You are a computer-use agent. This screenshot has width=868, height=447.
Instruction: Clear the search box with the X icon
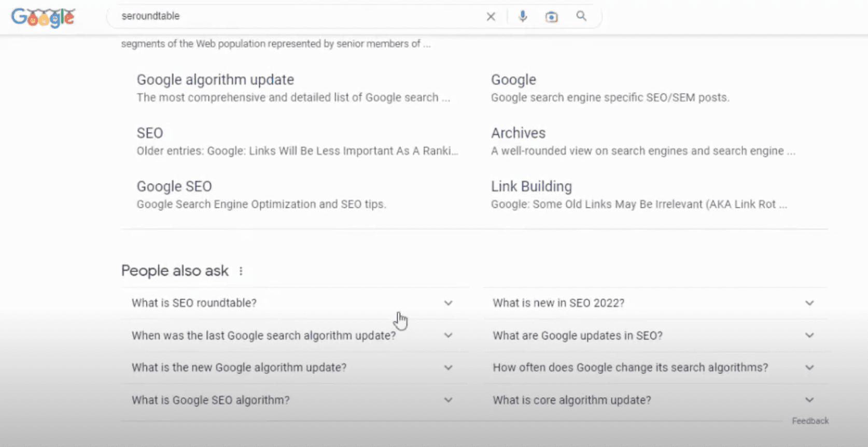[491, 17]
